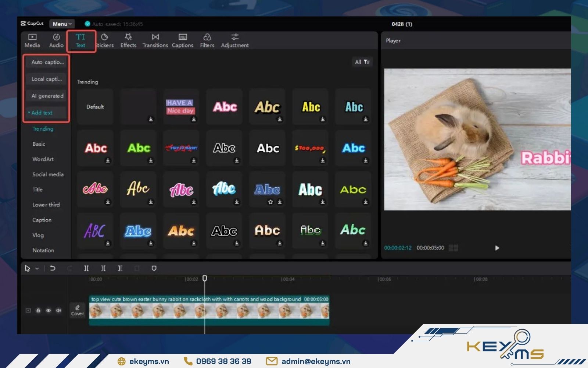Screen dimensions: 588x368
Task: Select the Audio panel icon
Action: [56, 40]
